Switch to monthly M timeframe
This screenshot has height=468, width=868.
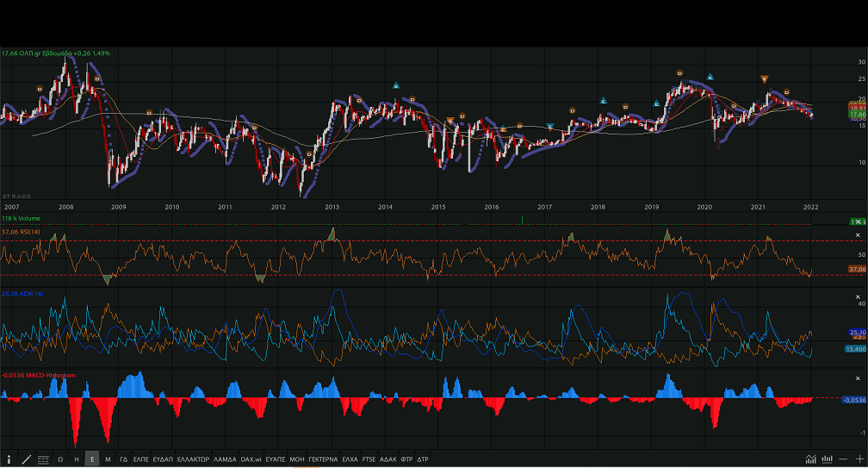point(108,459)
